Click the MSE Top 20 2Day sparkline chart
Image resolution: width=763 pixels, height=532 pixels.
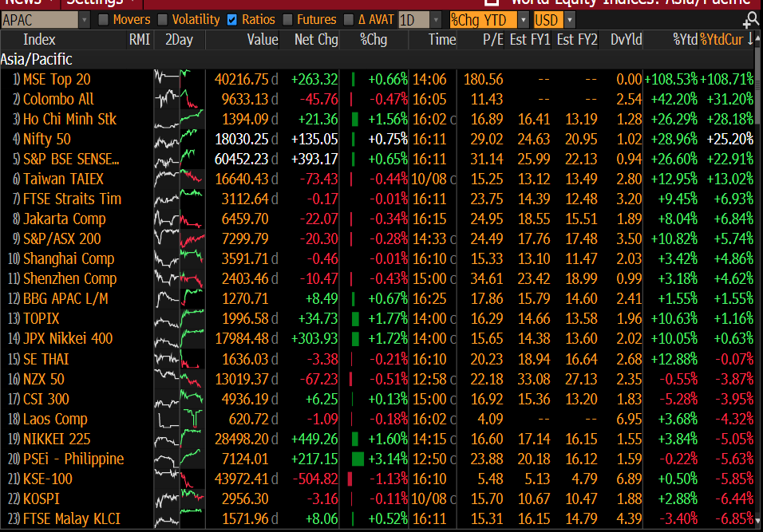(x=179, y=79)
